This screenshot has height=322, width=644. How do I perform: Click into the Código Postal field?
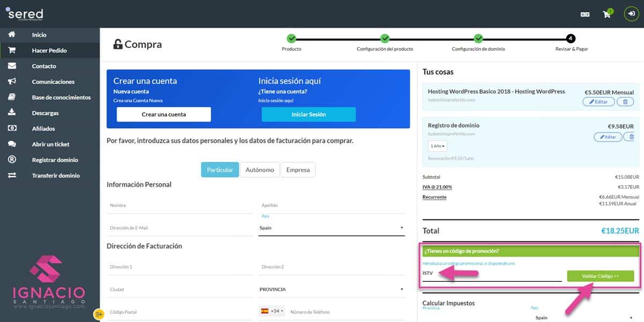click(x=180, y=312)
